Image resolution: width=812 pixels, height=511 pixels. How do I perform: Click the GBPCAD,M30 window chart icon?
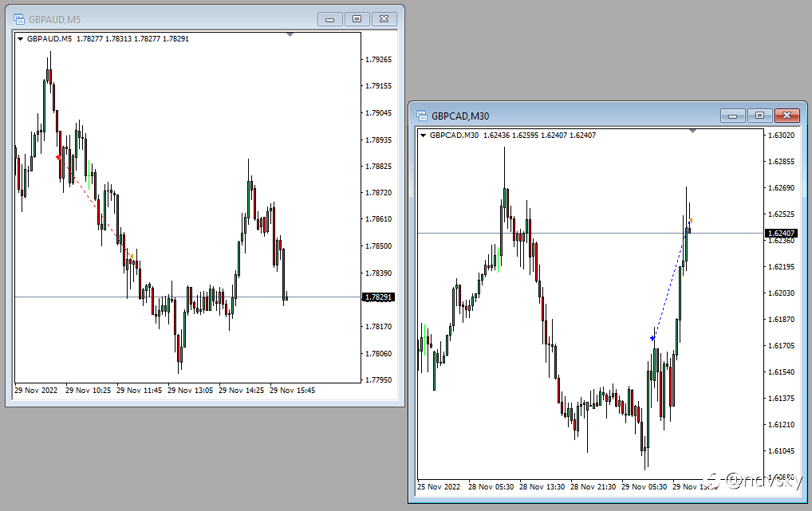click(422, 116)
